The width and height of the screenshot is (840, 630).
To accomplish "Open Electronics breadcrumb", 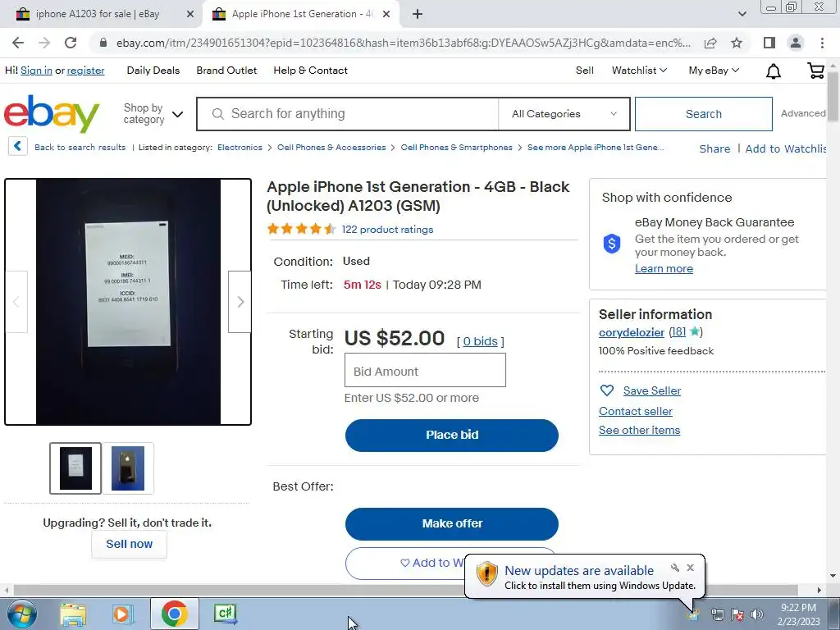I will click(x=240, y=148).
